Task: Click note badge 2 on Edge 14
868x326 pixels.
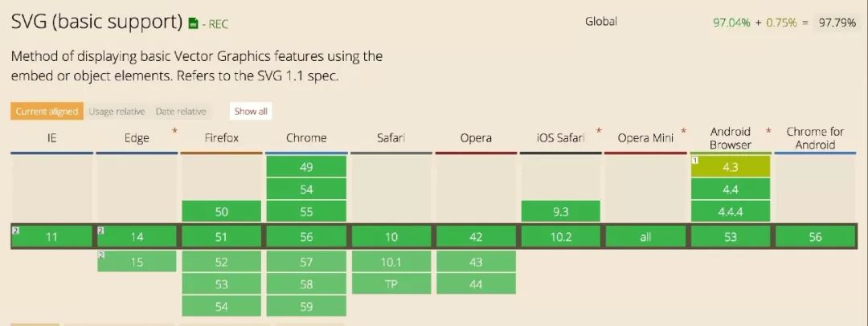Action: tap(100, 230)
